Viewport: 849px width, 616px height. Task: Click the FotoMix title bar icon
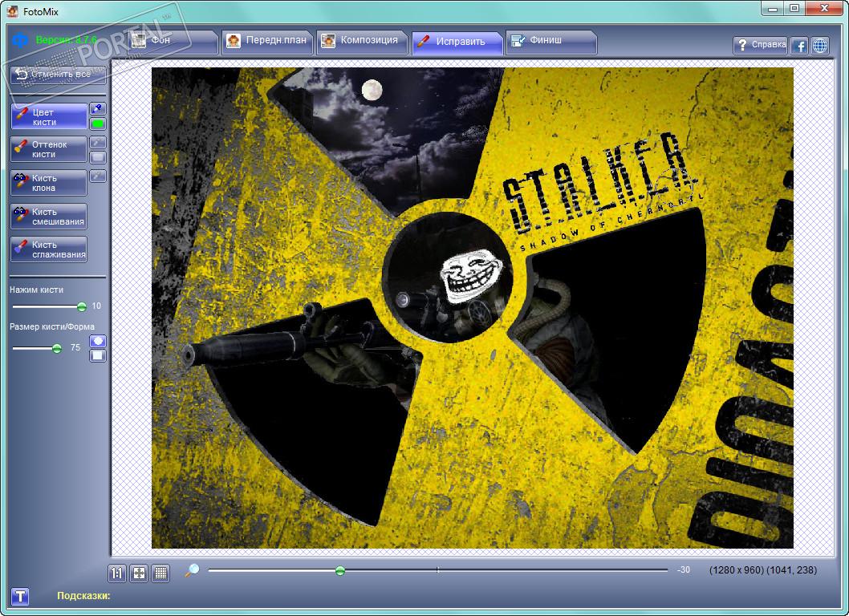12,10
